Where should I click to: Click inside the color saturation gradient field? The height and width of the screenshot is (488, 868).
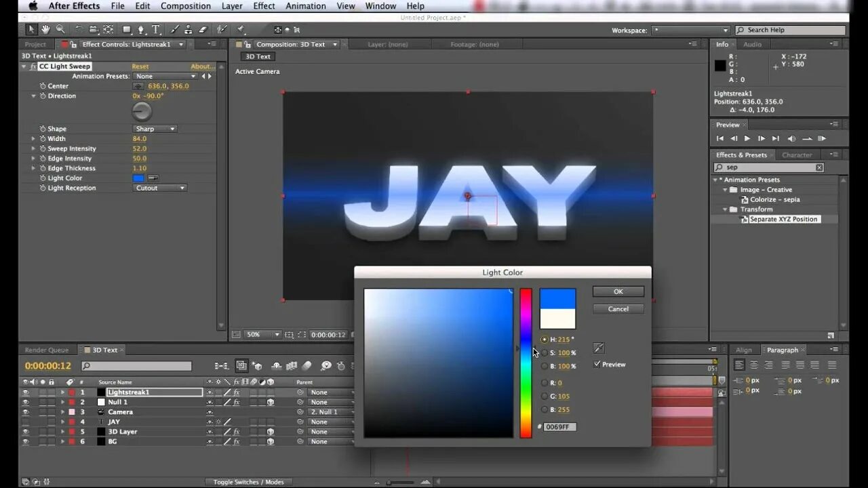point(439,363)
